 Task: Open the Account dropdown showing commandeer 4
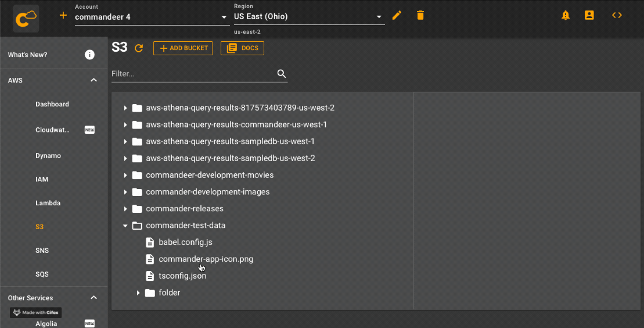click(x=152, y=17)
